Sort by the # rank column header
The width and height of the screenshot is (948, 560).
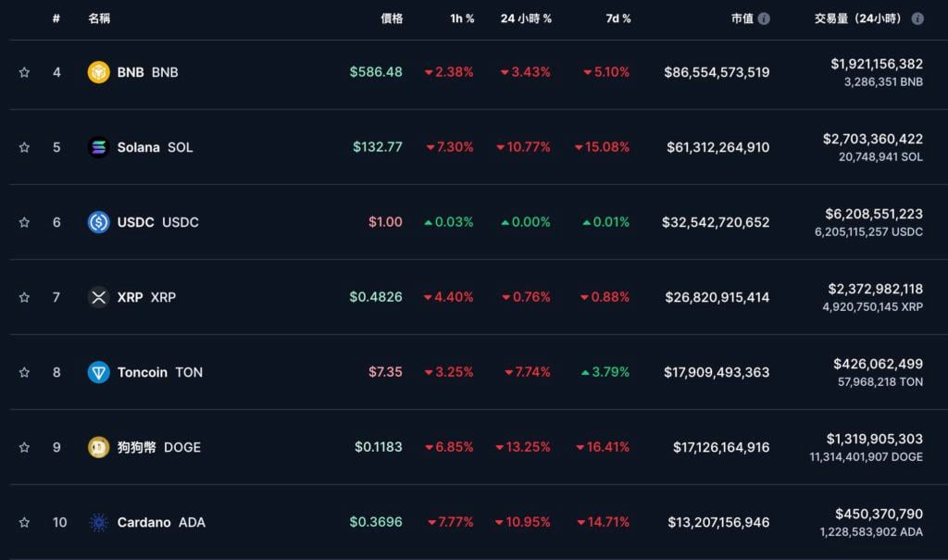(56, 19)
